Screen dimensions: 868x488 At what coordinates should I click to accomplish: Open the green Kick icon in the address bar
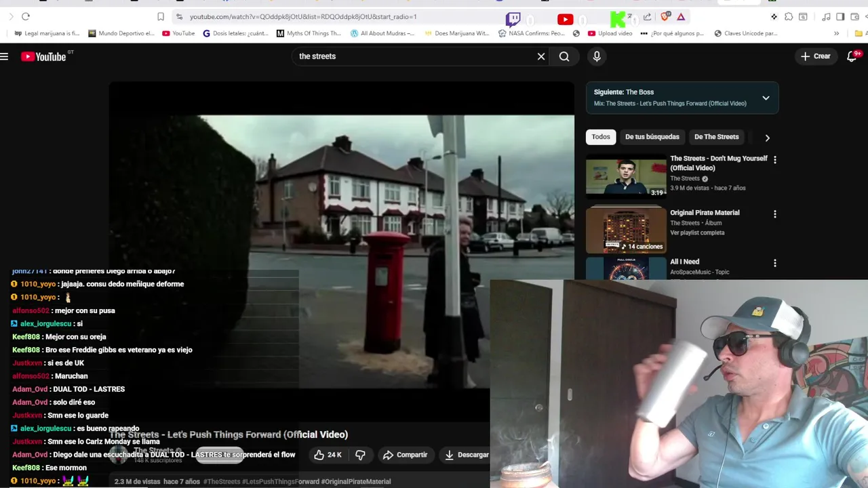[617, 20]
